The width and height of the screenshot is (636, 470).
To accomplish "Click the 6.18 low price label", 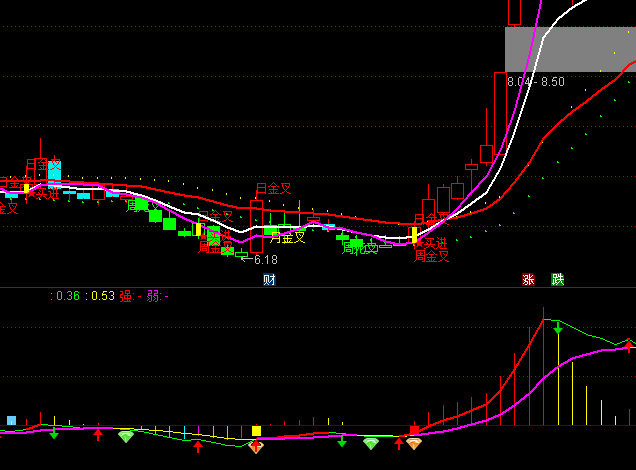I will (265, 259).
